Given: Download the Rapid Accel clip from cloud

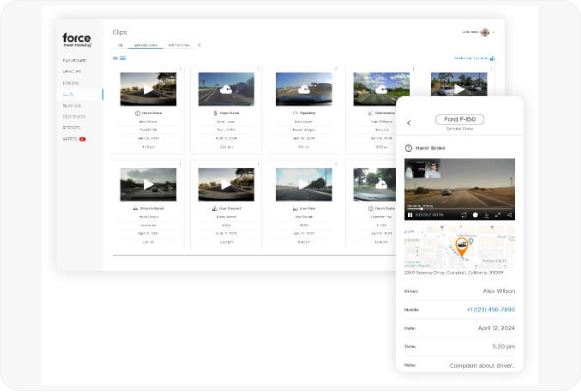Looking at the screenshot, I should coord(226,89).
